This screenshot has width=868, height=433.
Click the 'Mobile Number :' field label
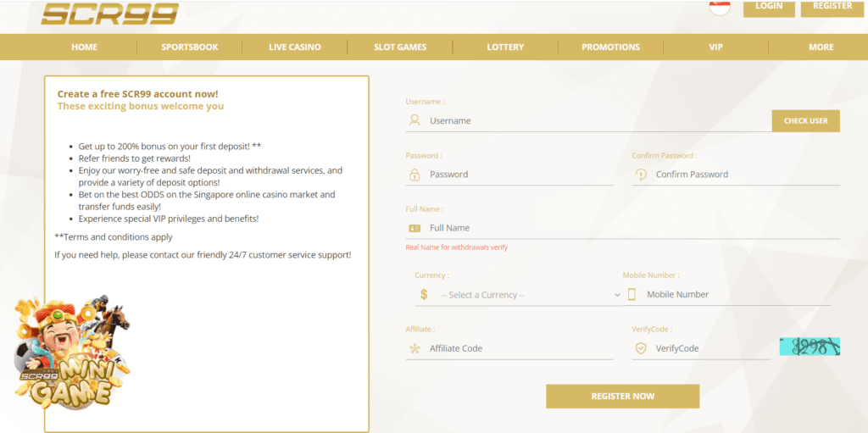point(651,275)
